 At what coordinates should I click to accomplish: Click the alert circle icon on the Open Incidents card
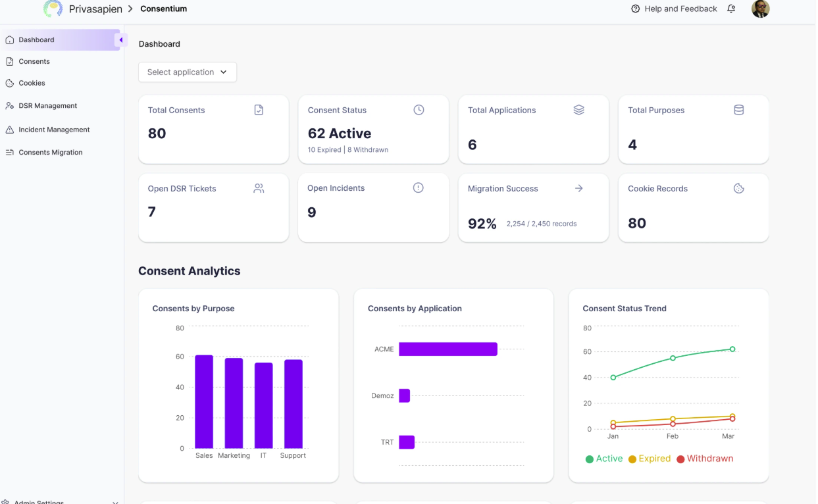point(418,188)
